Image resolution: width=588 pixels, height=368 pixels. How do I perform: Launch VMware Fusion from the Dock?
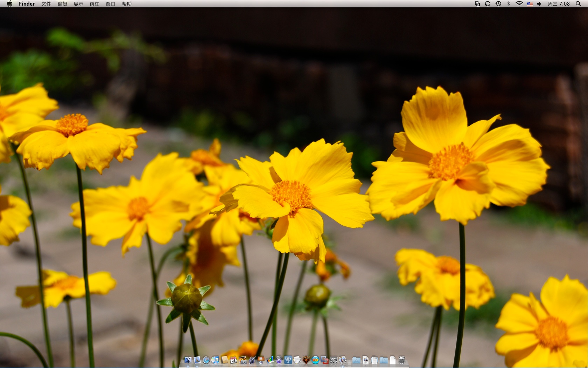tap(324, 360)
